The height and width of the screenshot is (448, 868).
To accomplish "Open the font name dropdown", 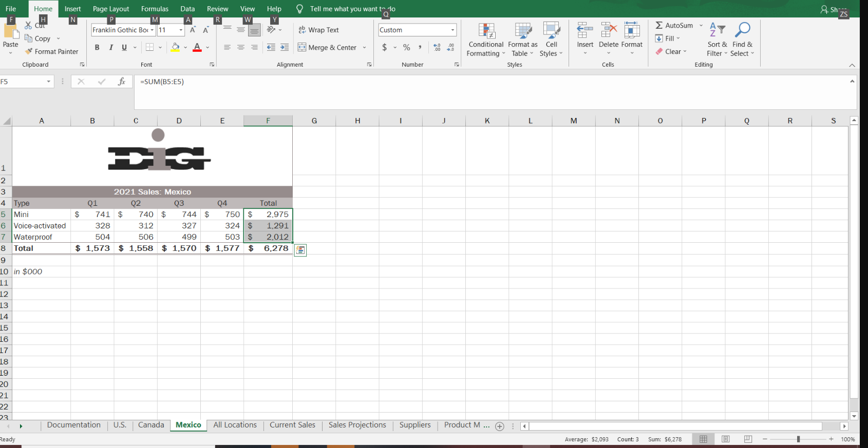I will (152, 30).
